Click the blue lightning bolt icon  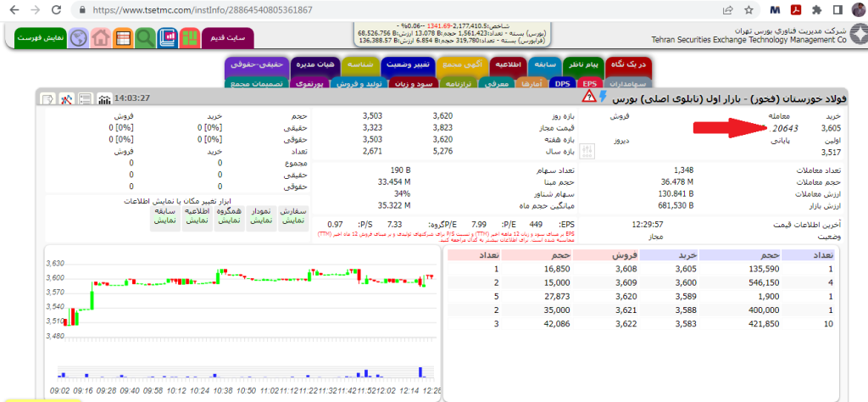pos(604,97)
